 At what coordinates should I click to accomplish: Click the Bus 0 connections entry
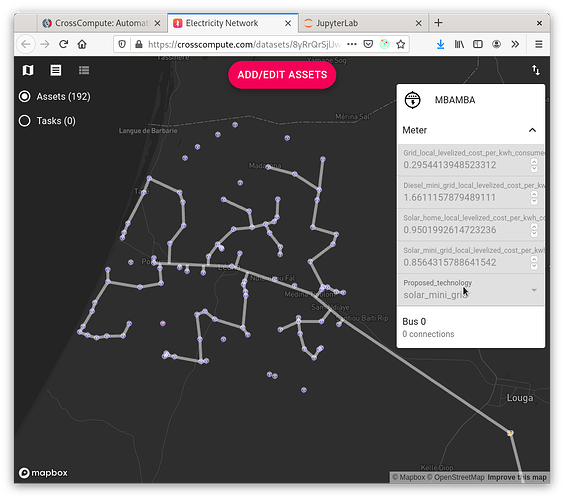tap(471, 327)
